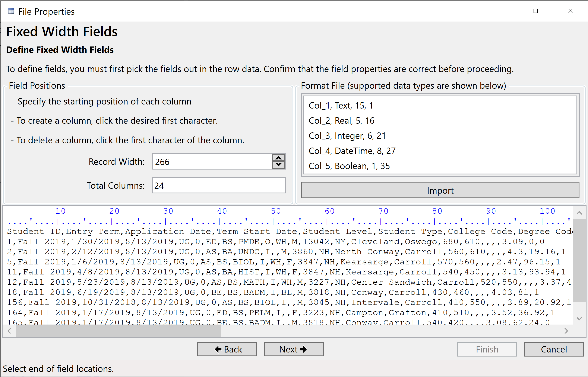Click the ruler mark labeled 30
The height and width of the screenshot is (377, 588).
[x=168, y=211]
